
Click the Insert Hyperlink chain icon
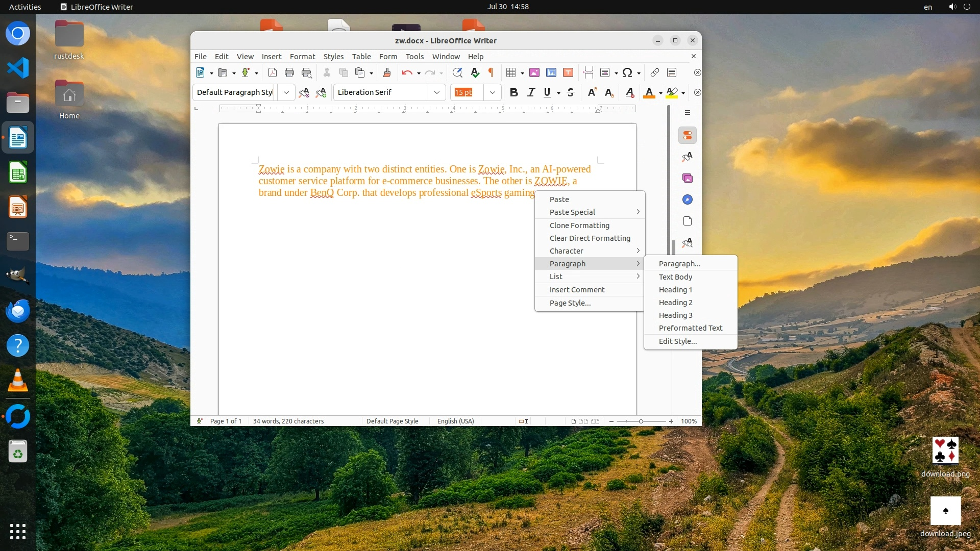654,72
